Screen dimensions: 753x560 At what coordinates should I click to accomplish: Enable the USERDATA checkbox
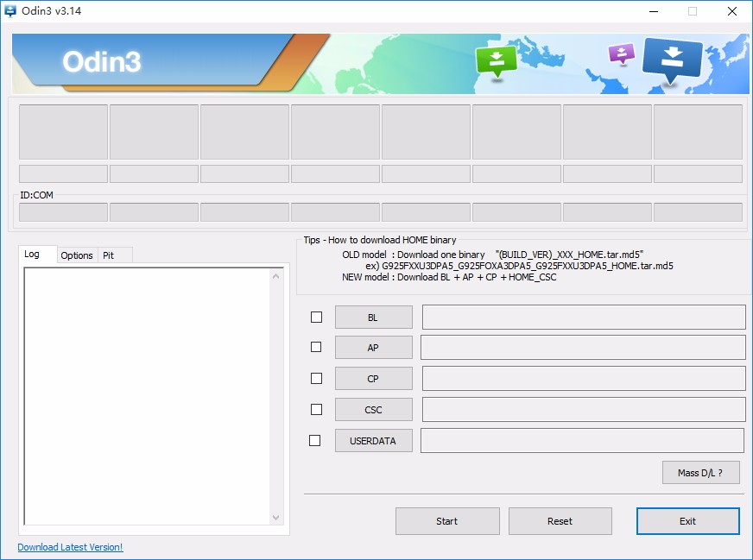coord(315,440)
